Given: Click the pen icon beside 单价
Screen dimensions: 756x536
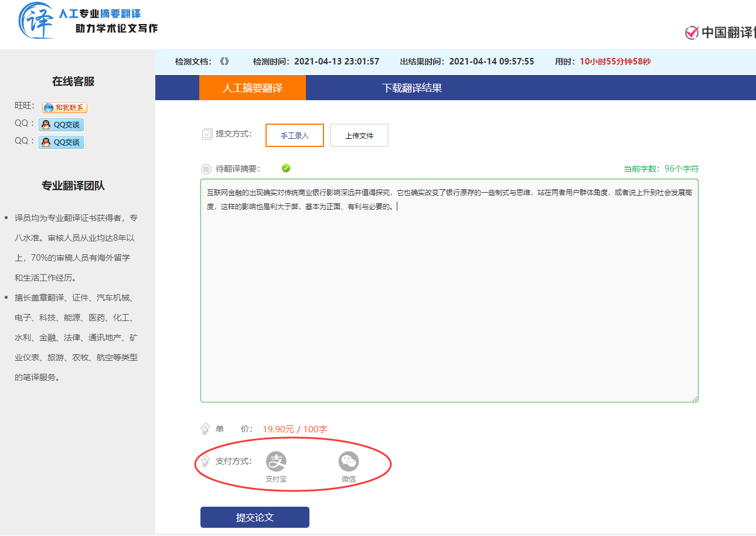Looking at the screenshot, I should (205, 429).
